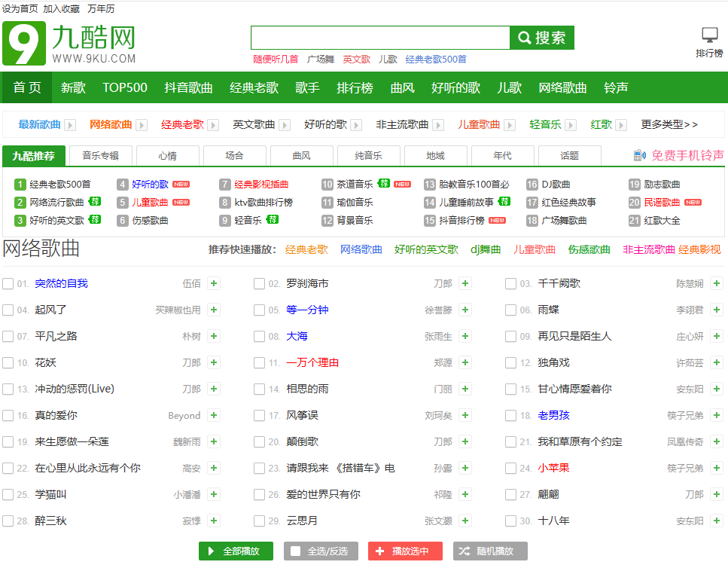The image size is (728, 568).
Task: Click the phone ringtone icon
Action: (x=640, y=155)
